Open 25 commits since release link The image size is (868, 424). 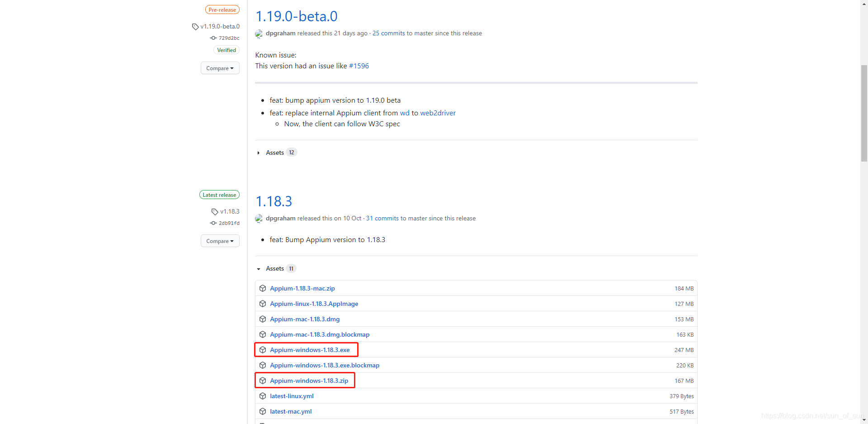tap(389, 33)
